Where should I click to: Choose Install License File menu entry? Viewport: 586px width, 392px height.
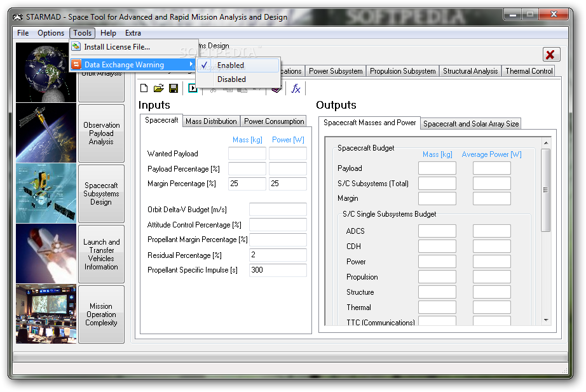point(134,47)
